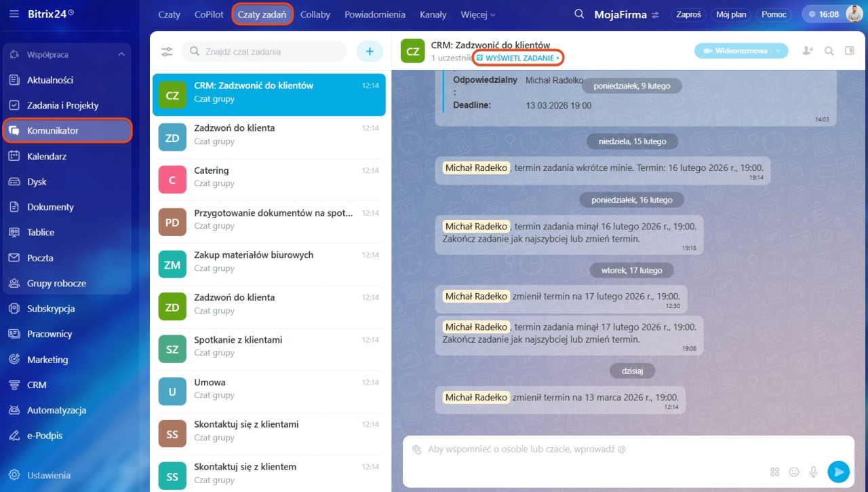Go to Dokumenty in the sidebar
This screenshot has height=492, width=868.
(x=66, y=207)
